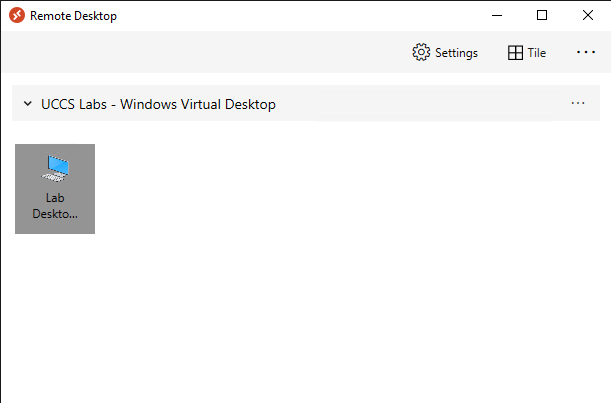The image size is (611, 403).
Task: Open the toolbar's more options ellipsis
Action: [586, 52]
